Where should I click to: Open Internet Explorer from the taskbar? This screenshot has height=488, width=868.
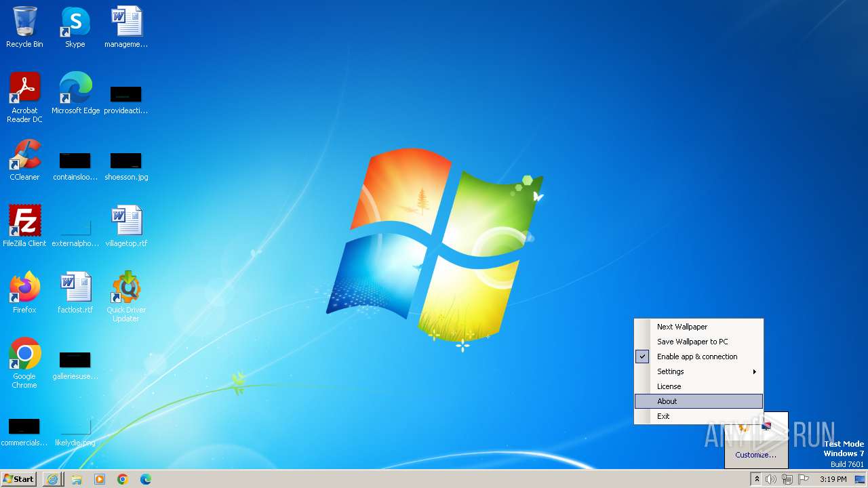click(x=53, y=479)
